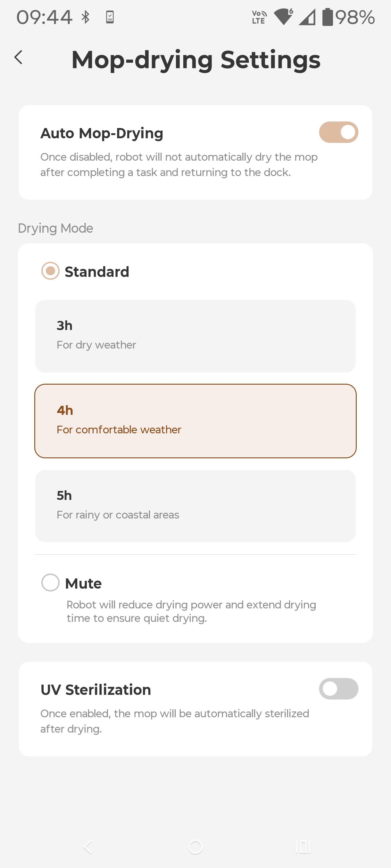Tap the device notification icon in status bar
Screen dimensions: 391x868
(x=110, y=17)
